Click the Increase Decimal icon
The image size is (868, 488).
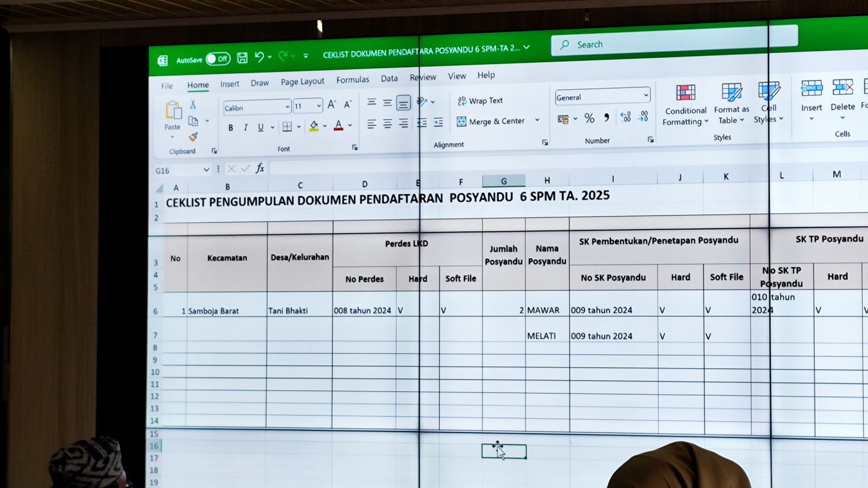point(626,117)
